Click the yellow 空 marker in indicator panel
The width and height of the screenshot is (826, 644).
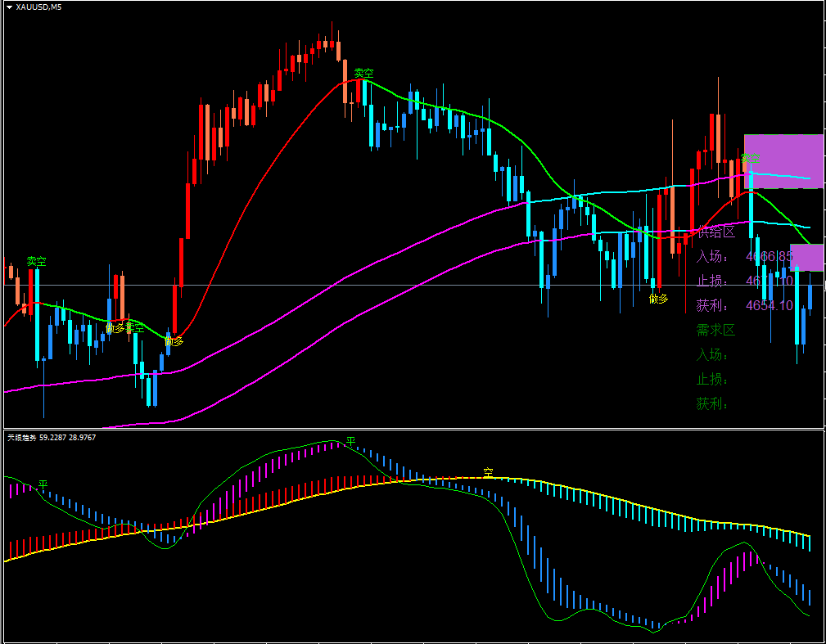tap(488, 472)
